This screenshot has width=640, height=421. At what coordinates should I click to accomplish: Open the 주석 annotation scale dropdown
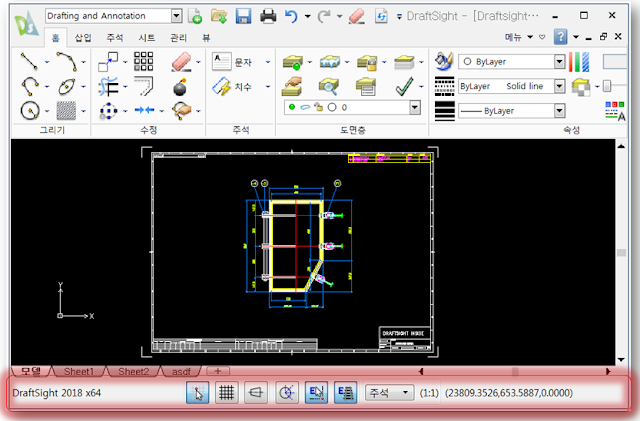[x=389, y=393]
